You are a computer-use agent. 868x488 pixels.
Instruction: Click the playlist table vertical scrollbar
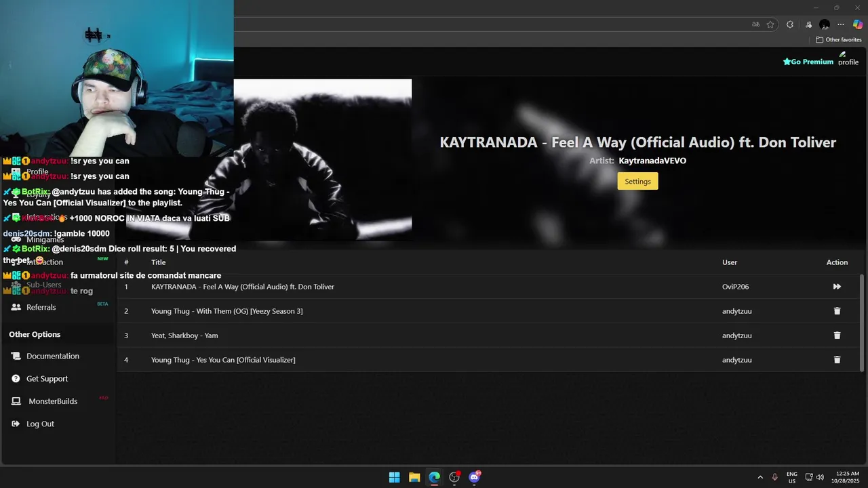(862, 323)
